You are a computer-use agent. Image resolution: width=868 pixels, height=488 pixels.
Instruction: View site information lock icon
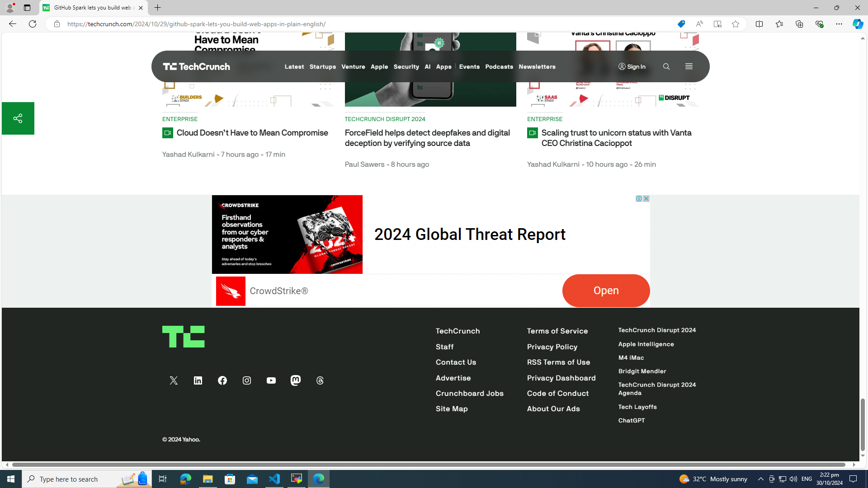point(57,24)
